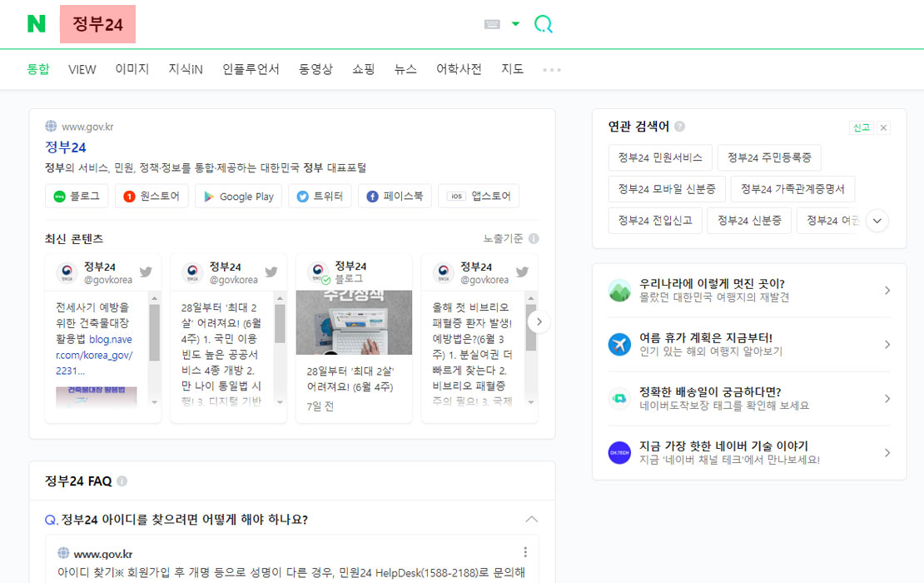Image resolution: width=924 pixels, height=583 pixels.
Task: Click Twitter bird icon on 전세사기 card
Action: (x=146, y=272)
